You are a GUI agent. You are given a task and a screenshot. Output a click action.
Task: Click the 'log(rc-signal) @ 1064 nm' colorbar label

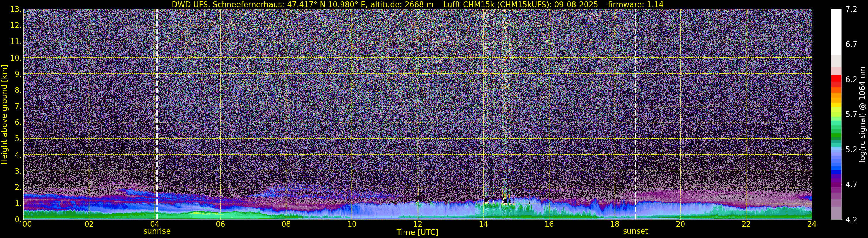click(x=862, y=114)
